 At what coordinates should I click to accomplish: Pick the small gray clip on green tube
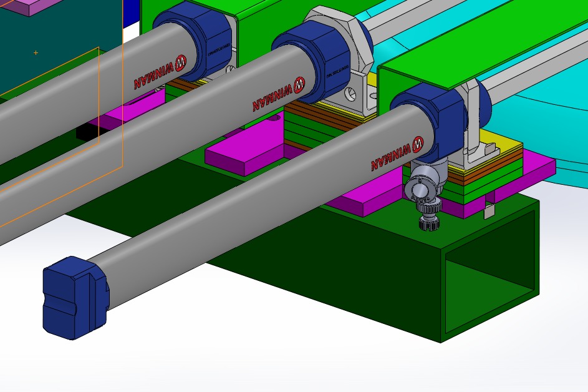pyautogui.click(x=489, y=209)
